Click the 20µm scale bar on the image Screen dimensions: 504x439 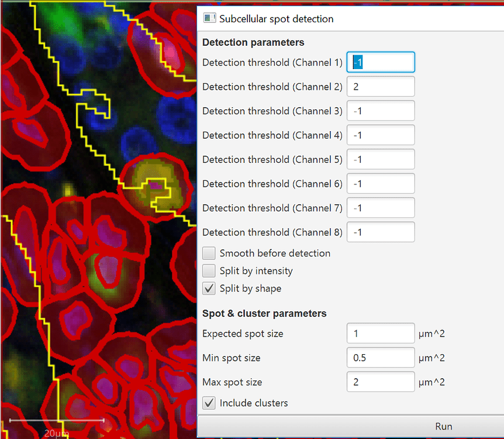tap(57, 420)
